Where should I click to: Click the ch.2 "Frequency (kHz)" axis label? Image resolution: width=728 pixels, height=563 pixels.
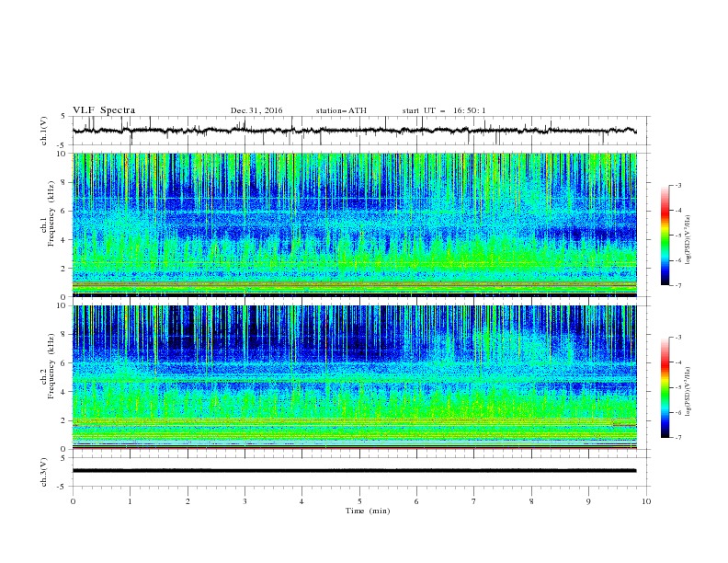pyautogui.click(x=51, y=365)
